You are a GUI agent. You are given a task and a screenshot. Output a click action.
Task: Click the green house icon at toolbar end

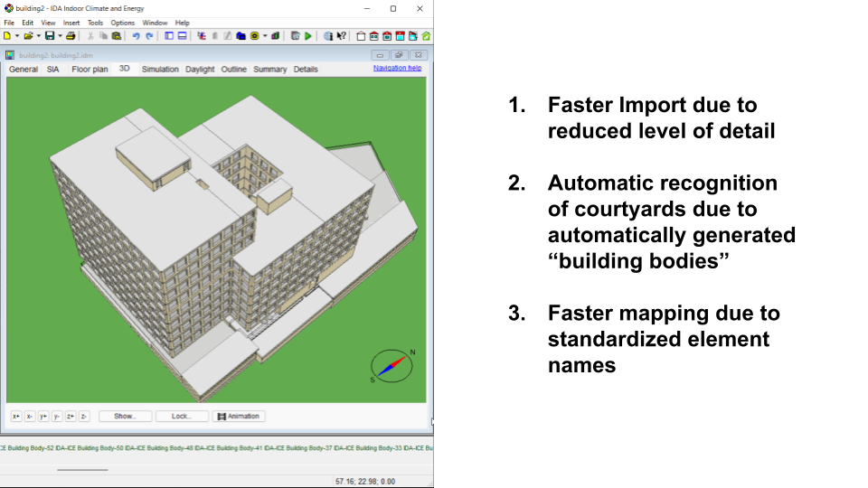426,36
